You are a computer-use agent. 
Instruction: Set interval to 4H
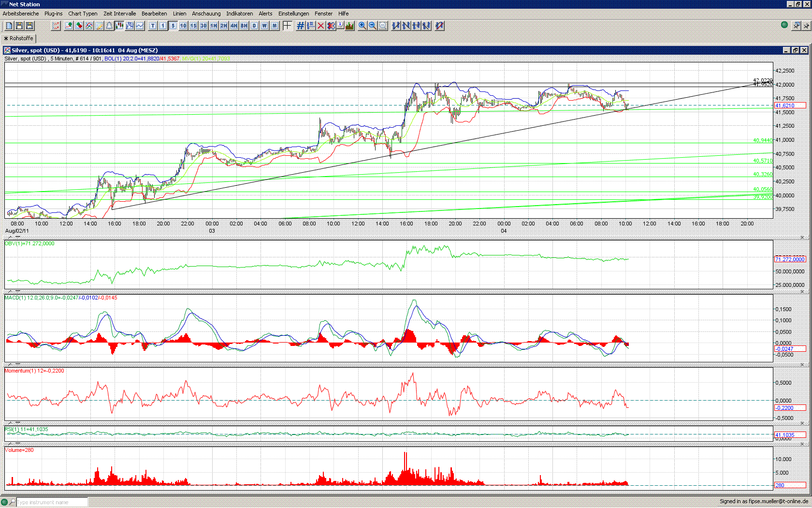tap(234, 26)
